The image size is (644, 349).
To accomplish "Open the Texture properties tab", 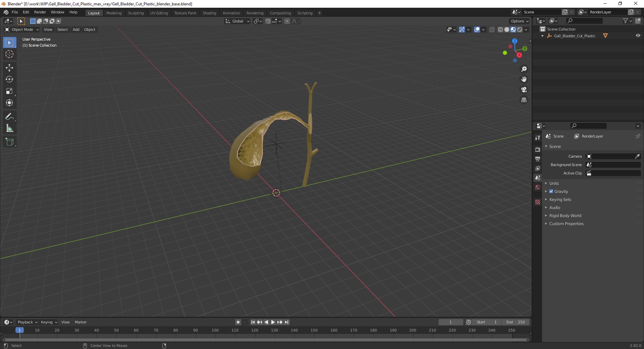I will pyautogui.click(x=538, y=202).
